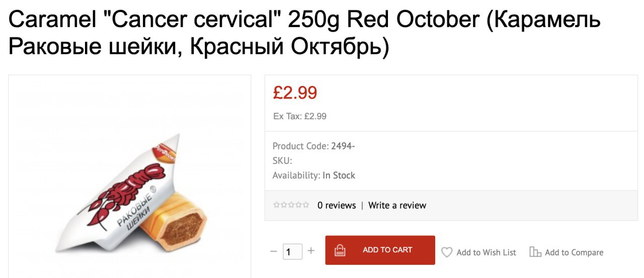Open the 0 reviews link
Viewport: 644px width, 278px height.
tap(337, 205)
